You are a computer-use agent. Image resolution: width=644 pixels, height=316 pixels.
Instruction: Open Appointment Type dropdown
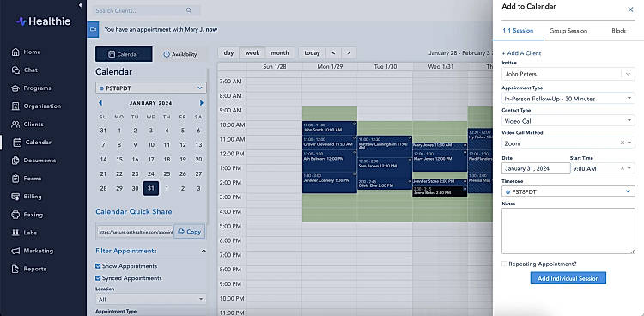(x=568, y=99)
